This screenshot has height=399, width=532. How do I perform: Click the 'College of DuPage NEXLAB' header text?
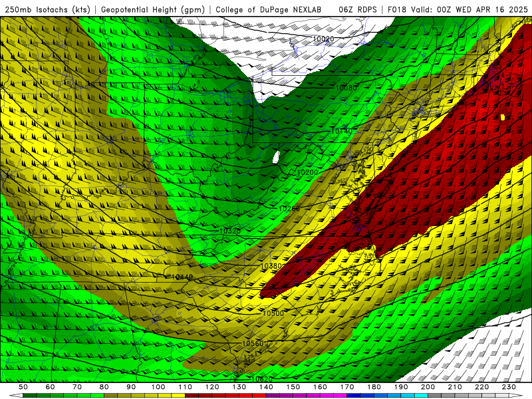tap(268, 10)
